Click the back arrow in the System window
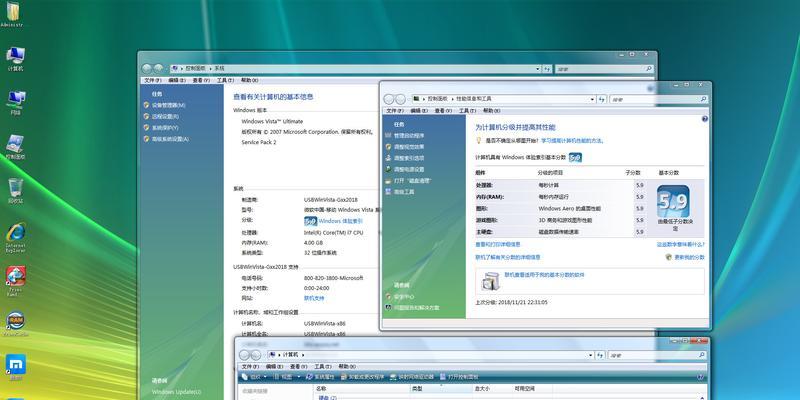The image size is (800, 400). [147, 68]
